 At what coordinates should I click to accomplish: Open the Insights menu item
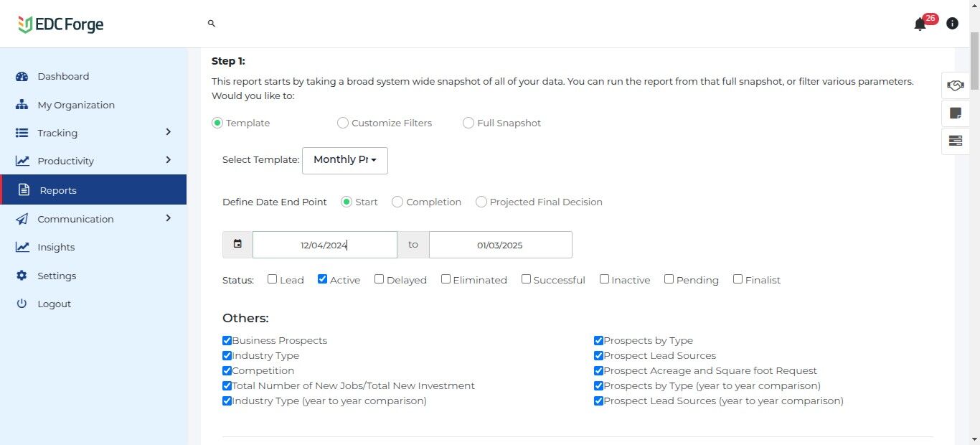[56, 247]
